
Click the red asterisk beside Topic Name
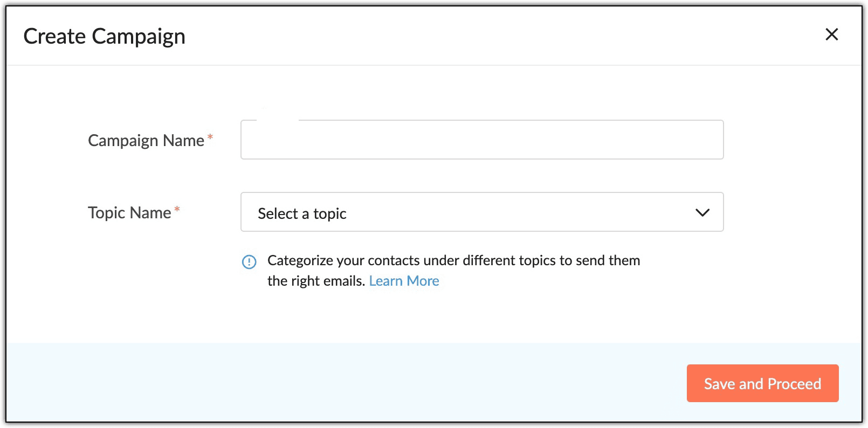[177, 209]
